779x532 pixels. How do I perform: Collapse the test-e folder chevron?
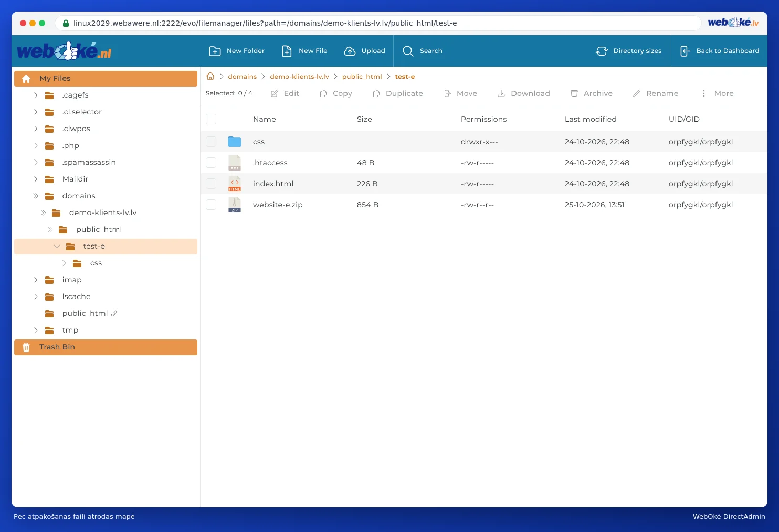57,246
